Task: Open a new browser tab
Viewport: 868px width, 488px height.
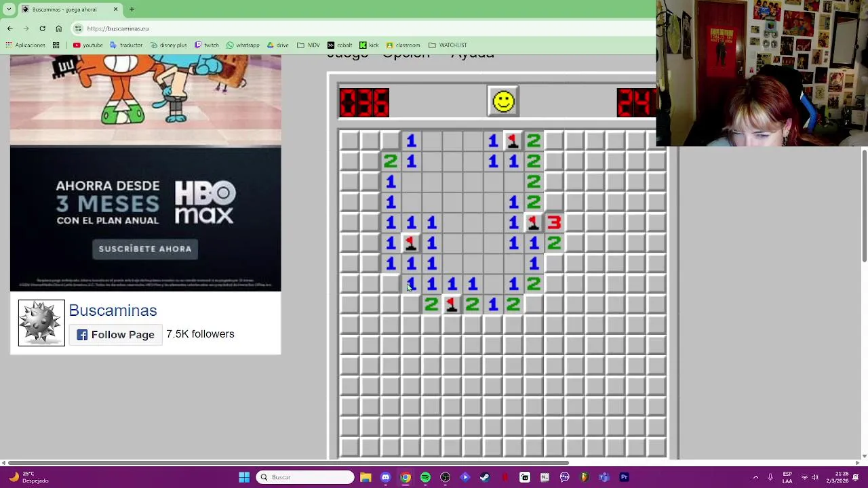Action: tap(132, 9)
